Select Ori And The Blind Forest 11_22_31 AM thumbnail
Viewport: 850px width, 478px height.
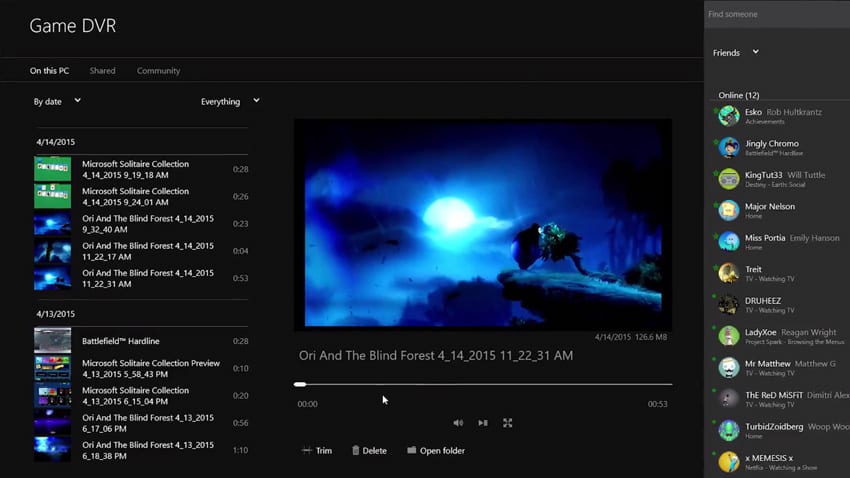(x=53, y=278)
